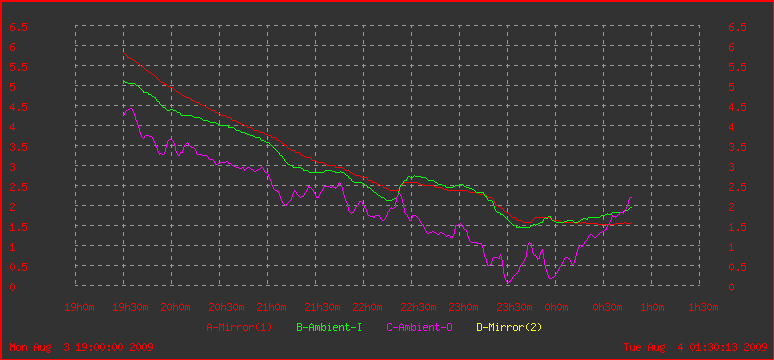Click the Mon Aug 3 19:00:00 start timestamp

tap(81, 347)
